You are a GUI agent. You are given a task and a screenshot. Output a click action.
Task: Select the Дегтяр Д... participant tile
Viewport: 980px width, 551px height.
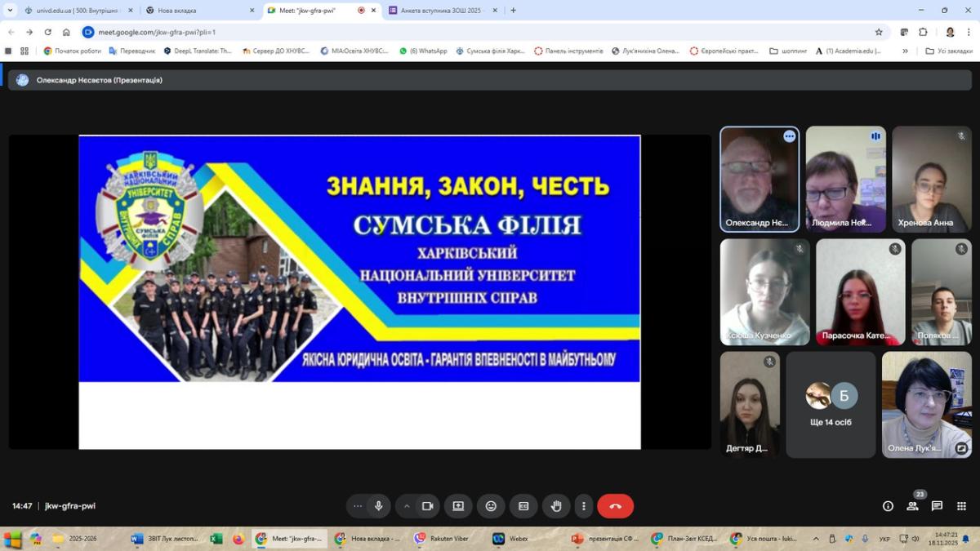coord(750,405)
